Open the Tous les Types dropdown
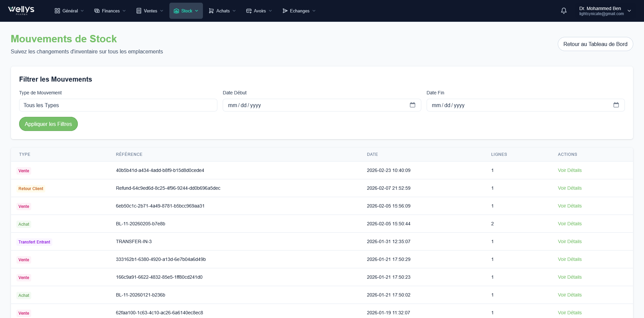This screenshot has height=318, width=644. (118, 105)
